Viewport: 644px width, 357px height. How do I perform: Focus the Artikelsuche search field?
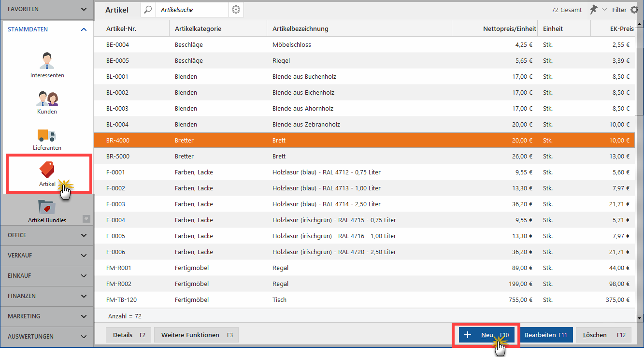click(192, 10)
